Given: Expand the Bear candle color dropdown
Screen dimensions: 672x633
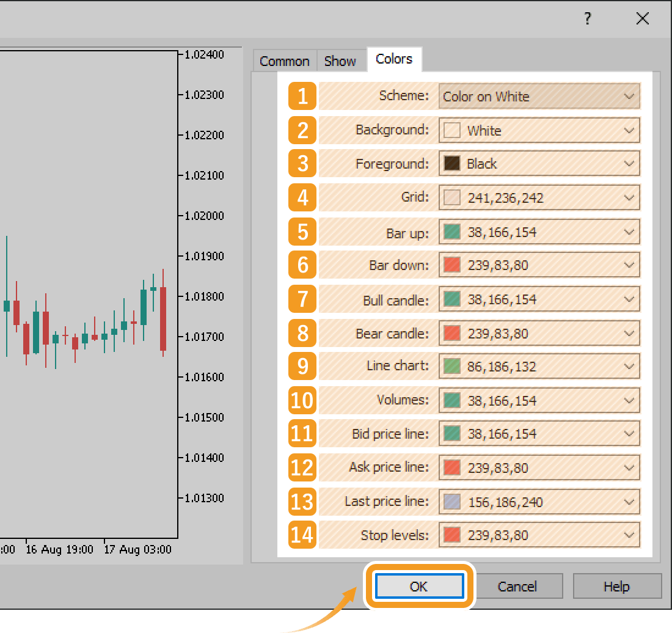Looking at the screenshot, I should tap(629, 334).
